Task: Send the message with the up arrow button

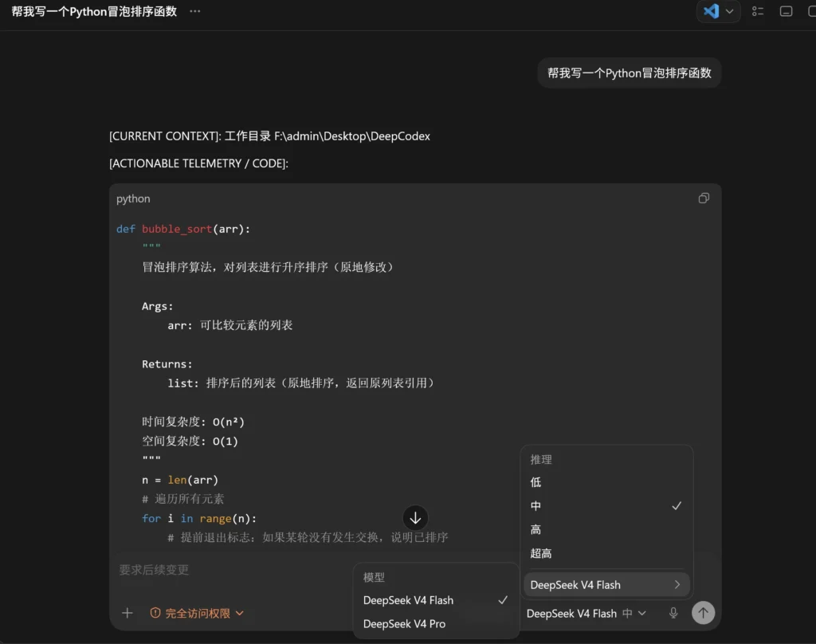Action: click(703, 613)
